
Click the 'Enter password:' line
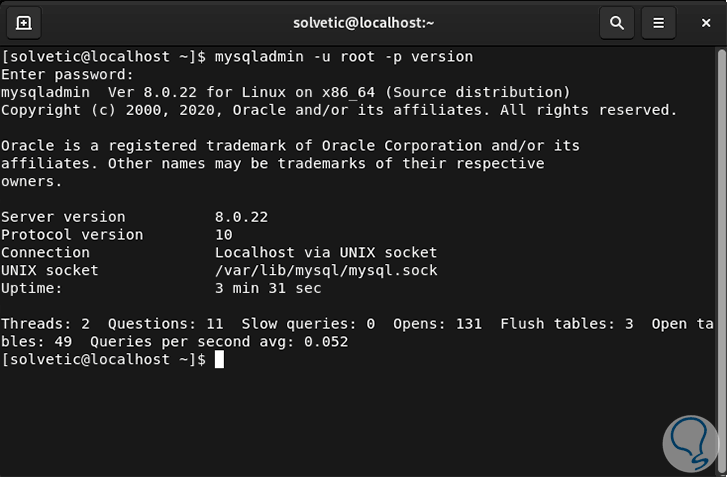(67, 75)
